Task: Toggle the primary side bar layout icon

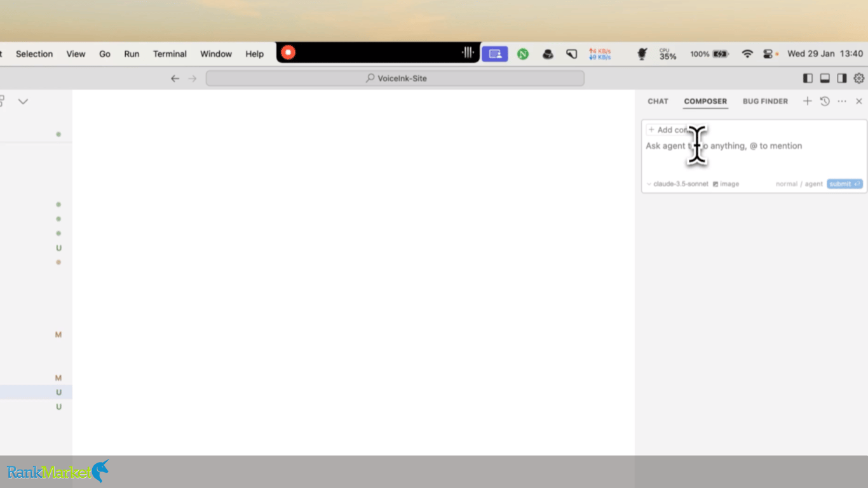Action: (x=808, y=78)
